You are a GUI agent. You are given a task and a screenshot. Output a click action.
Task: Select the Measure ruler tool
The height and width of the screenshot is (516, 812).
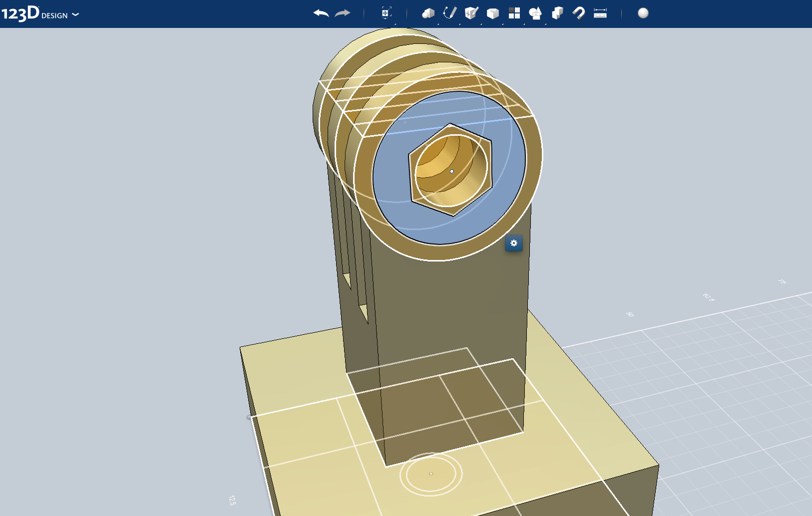pos(600,13)
